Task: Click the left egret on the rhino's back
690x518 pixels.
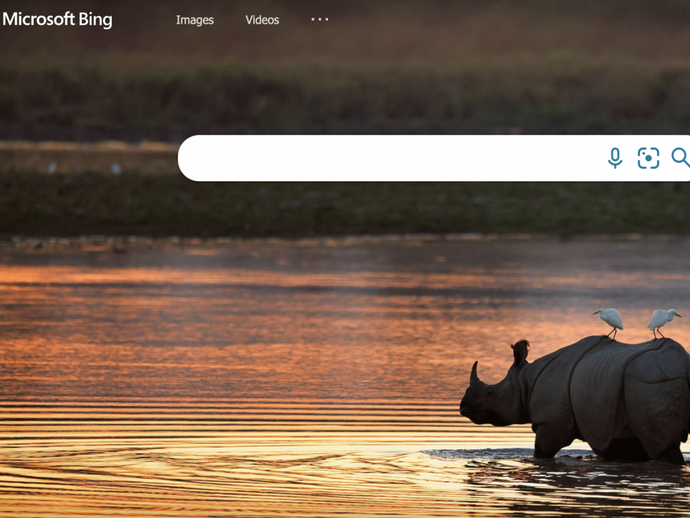Action: pyautogui.click(x=611, y=320)
